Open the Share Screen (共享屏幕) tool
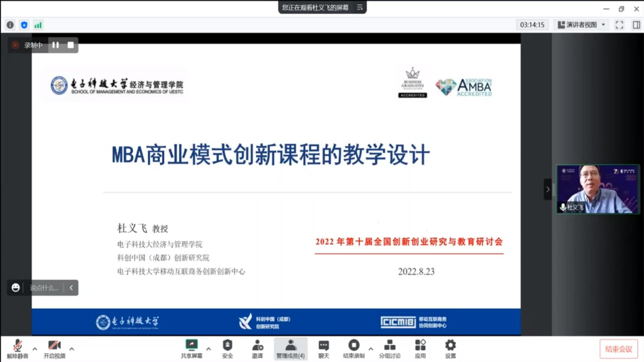 [192, 348]
